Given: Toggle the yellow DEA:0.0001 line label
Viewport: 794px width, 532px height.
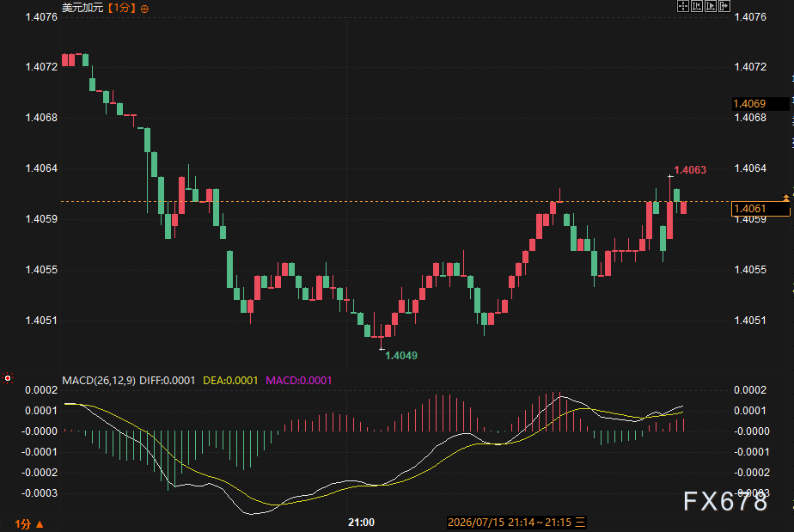Looking at the screenshot, I should pyautogui.click(x=230, y=381).
